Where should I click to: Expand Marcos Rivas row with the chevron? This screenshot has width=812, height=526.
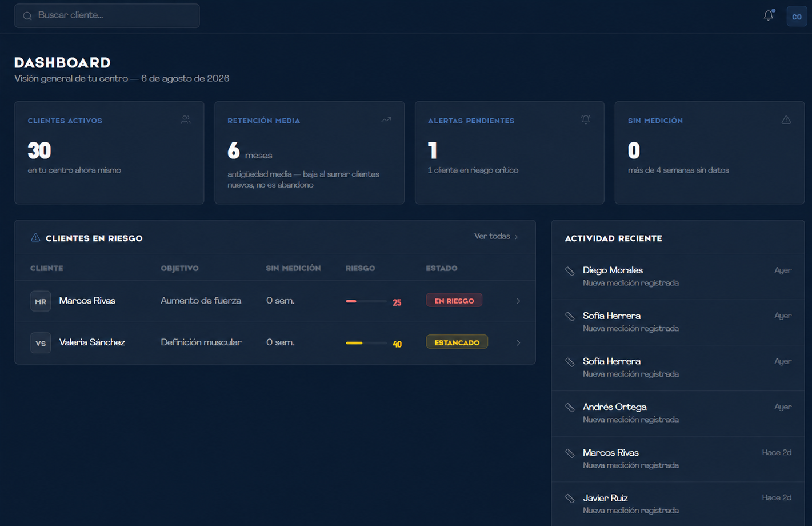(x=518, y=301)
